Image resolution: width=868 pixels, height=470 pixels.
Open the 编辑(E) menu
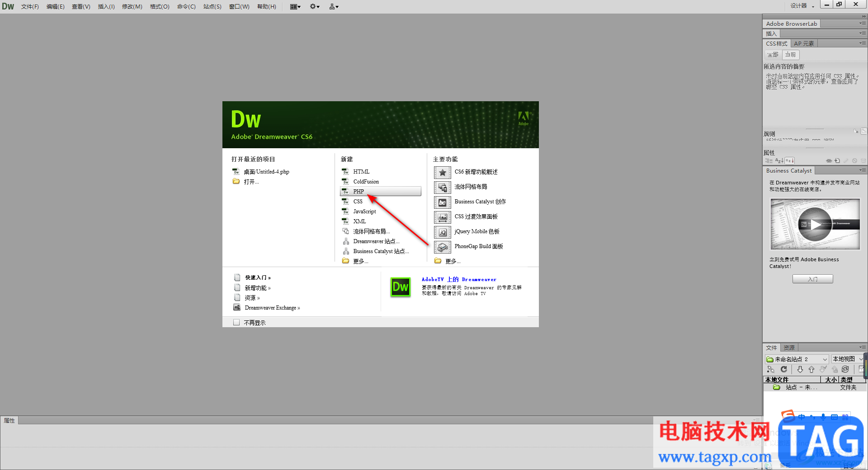[55, 6]
